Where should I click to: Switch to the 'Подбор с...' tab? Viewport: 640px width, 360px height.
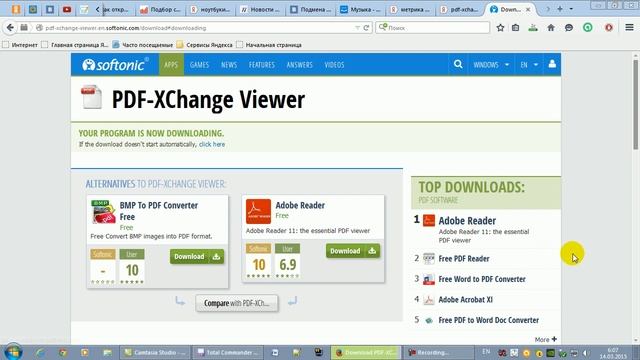160,9
